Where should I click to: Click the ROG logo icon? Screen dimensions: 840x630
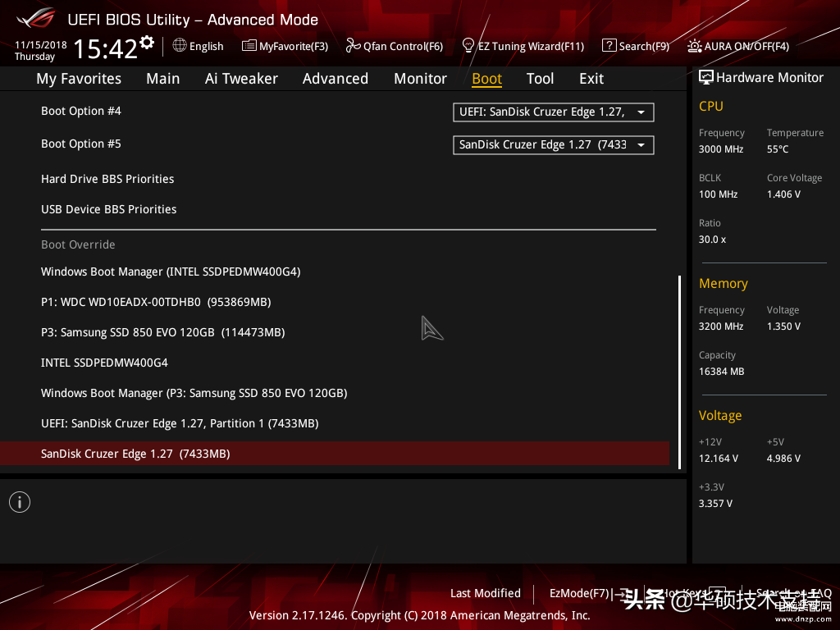(x=36, y=18)
